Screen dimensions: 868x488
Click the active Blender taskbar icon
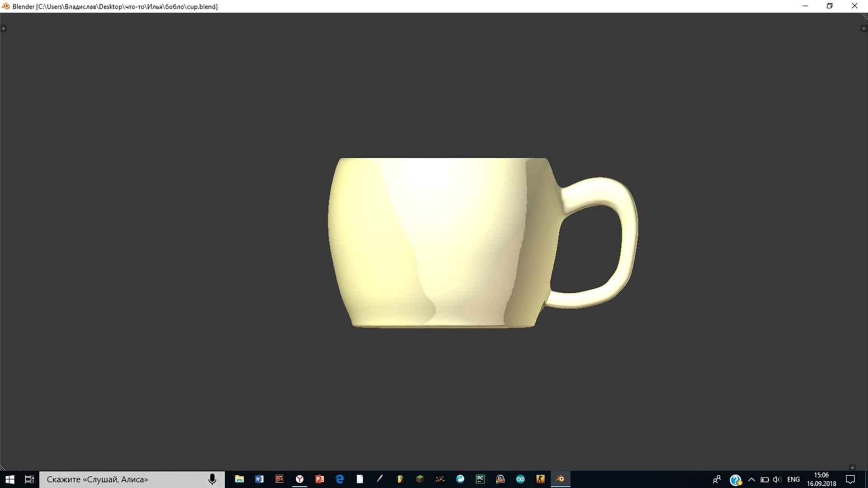point(561,479)
